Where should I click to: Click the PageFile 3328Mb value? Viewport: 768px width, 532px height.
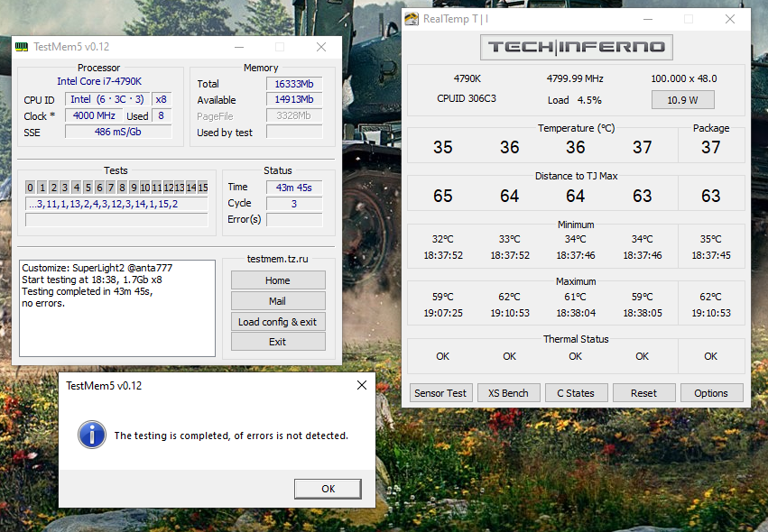click(294, 115)
